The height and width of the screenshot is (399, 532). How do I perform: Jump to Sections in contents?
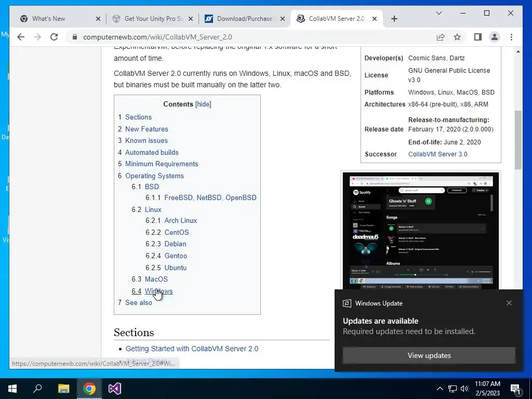(x=138, y=117)
